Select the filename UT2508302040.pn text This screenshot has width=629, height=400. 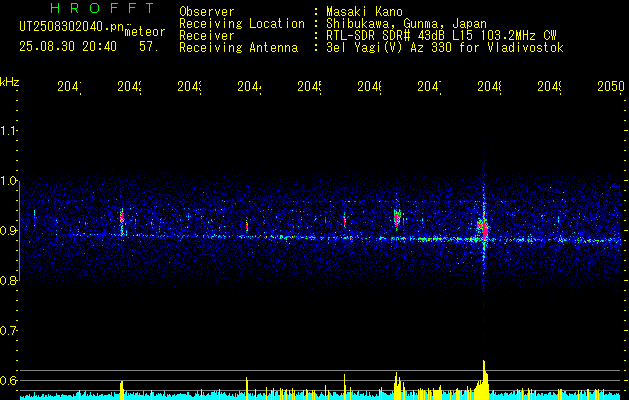click(72, 27)
